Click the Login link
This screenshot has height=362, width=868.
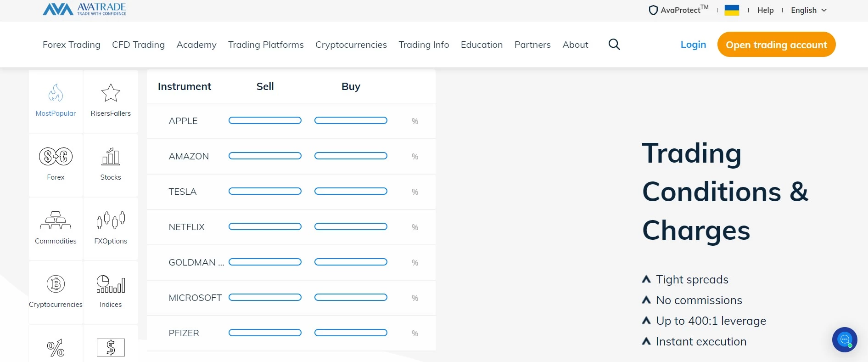[693, 45]
